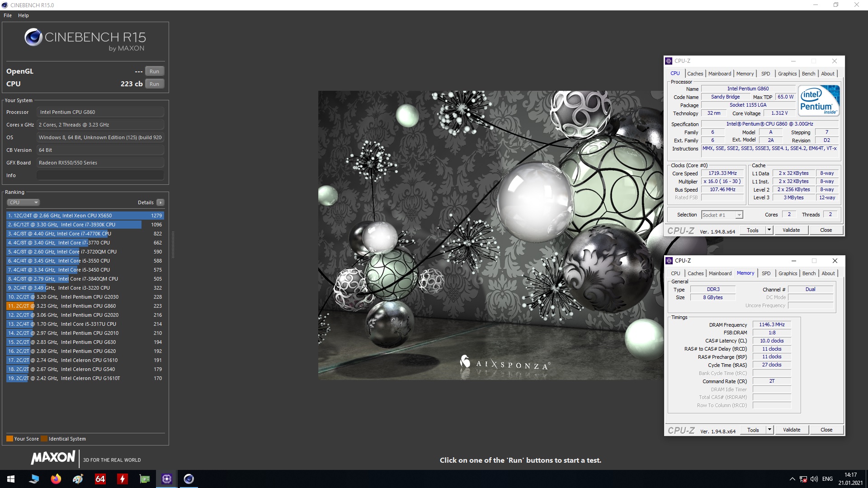Show hidden system tray icons
Image resolution: width=868 pixels, height=488 pixels.
click(792, 479)
